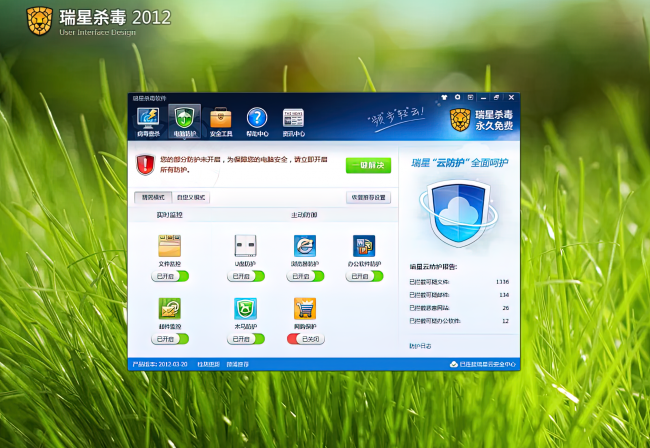This screenshot has width=650, height=448.
Task: Click the intercepted office software count 12
Action: tap(505, 321)
